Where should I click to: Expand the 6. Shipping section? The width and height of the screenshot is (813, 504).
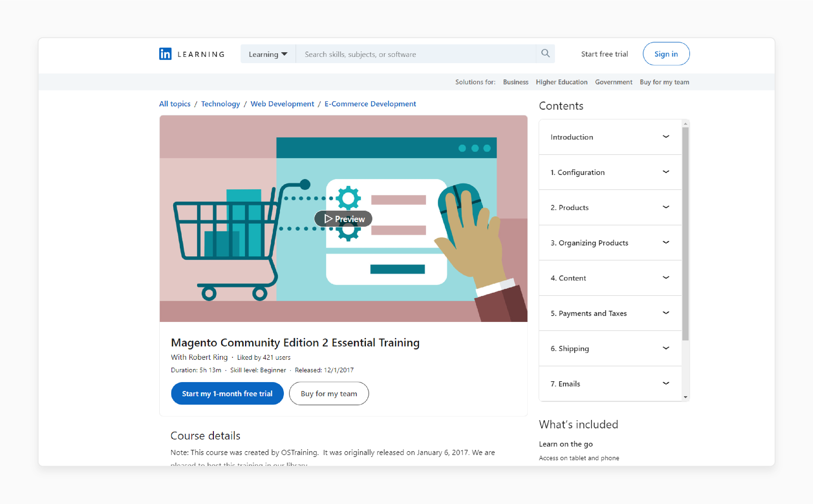(610, 348)
